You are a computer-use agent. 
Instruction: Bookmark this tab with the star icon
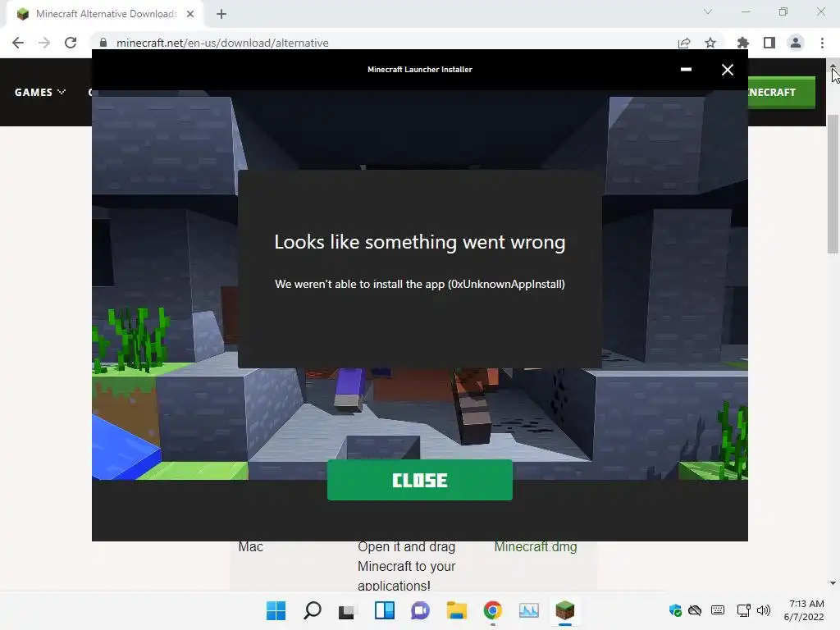[x=710, y=43]
